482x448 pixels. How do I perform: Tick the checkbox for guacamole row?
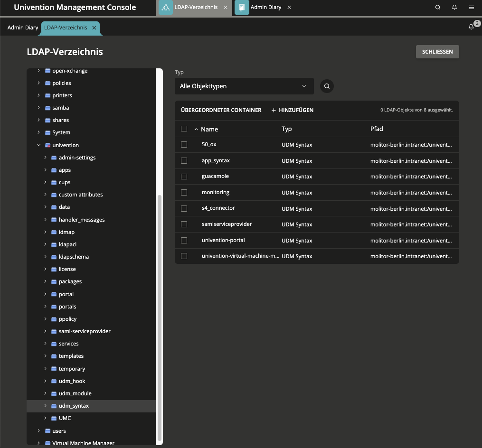(184, 177)
